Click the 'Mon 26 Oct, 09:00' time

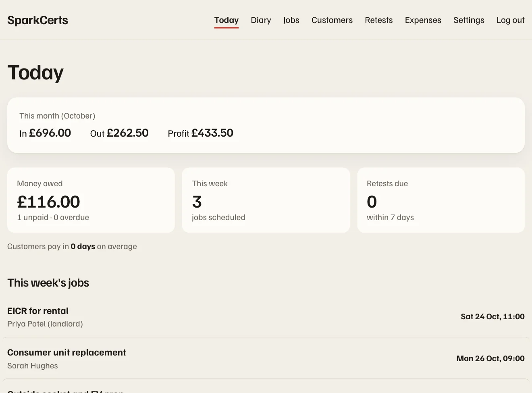pos(490,358)
